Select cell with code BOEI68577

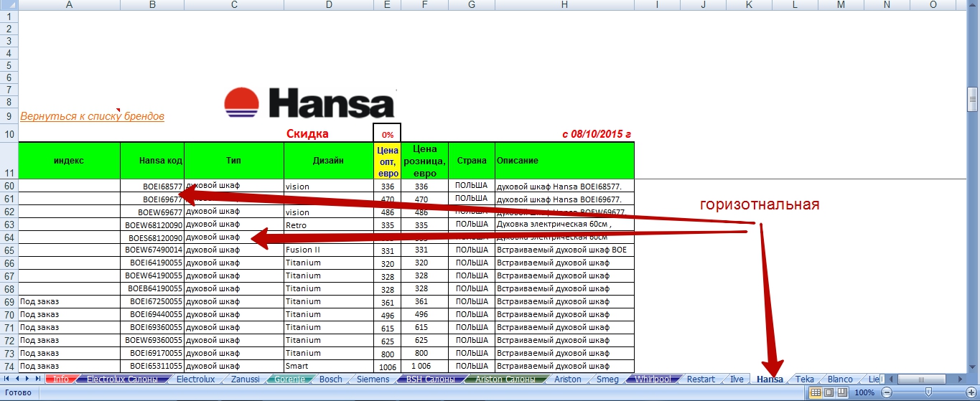click(152, 186)
